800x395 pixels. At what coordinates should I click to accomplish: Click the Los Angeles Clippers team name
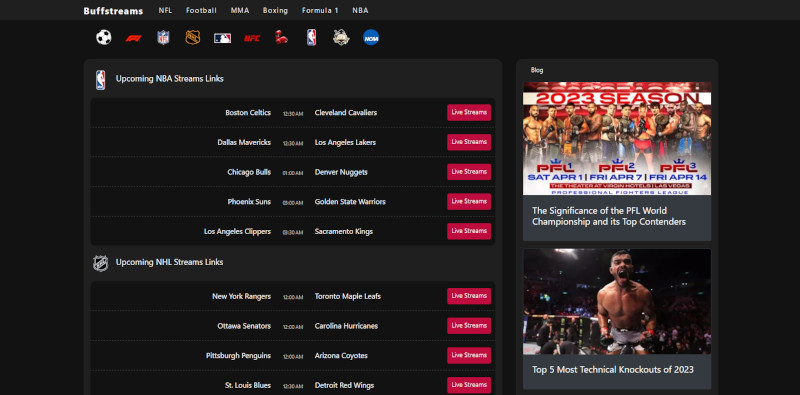(x=237, y=231)
